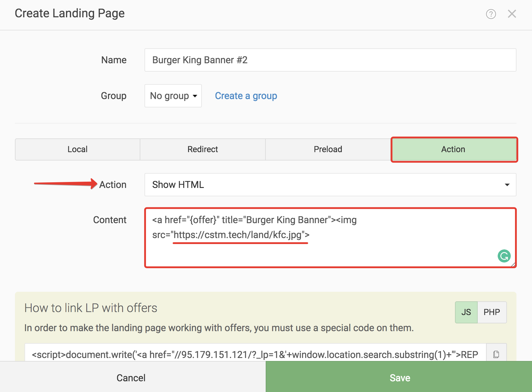Click inside the Content HTML textarea
The image size is (532, 392).
pyautogui.click(x=330, y=238)
